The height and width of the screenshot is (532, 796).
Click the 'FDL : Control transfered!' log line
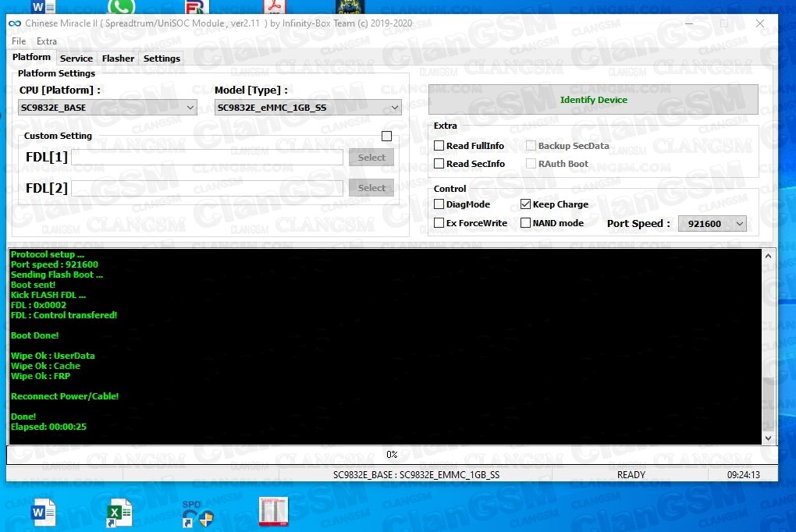(x=64, y=315)
